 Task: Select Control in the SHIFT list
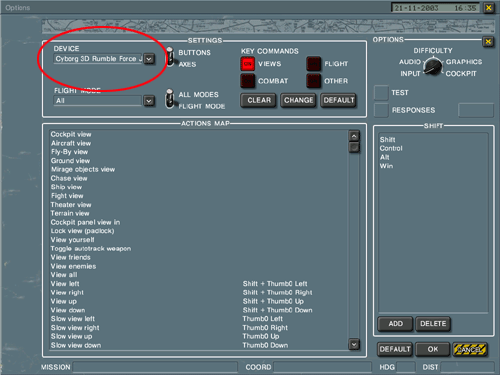(x=391, y=148)
